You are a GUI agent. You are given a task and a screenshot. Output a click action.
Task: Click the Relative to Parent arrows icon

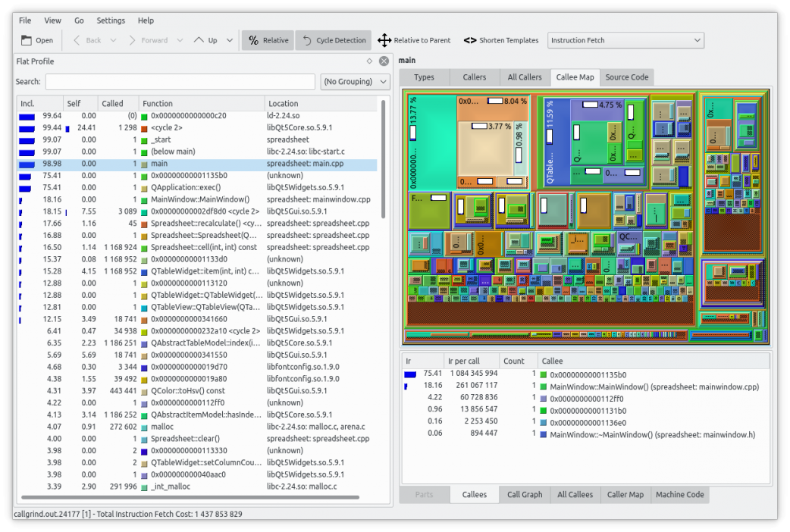coord(384,40)
